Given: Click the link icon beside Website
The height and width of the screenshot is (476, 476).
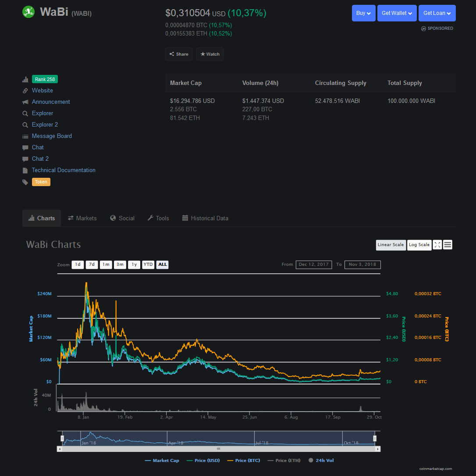Looking at the screenshot, I should pos(25,91).
